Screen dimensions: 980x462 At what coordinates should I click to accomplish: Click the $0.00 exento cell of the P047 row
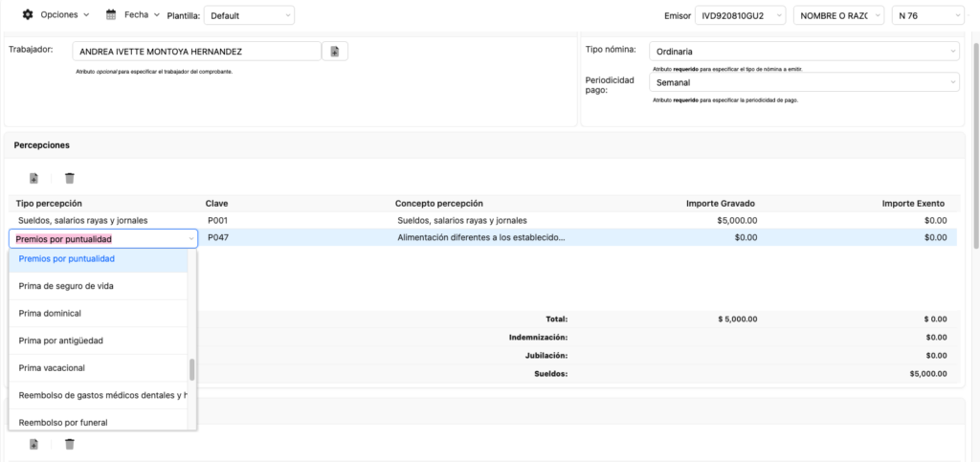pyautogui.click(x=936, y=237)
